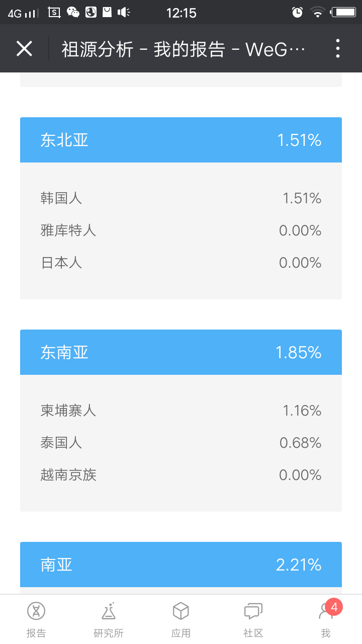Image resolution: width=362 pixels, height=644 pixels.
Task: Tap the 泰国人 0.68% entry
Action: click(x=181, y=443)
